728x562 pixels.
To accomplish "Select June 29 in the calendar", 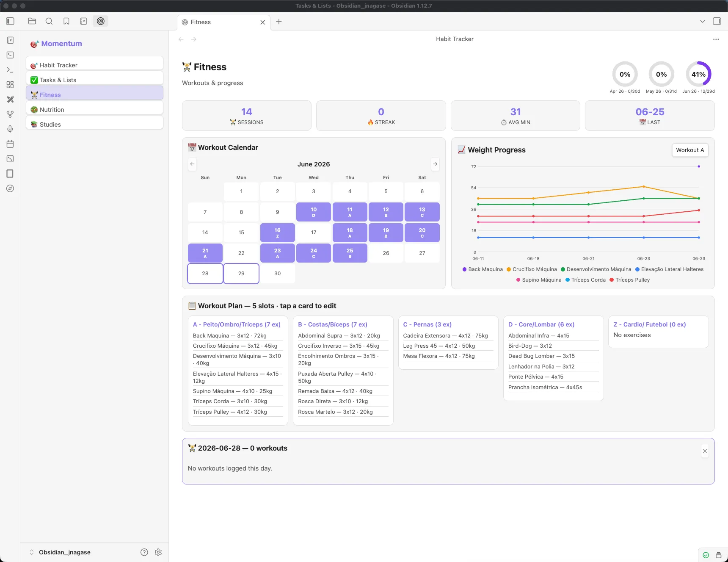I will click(241, 274).
